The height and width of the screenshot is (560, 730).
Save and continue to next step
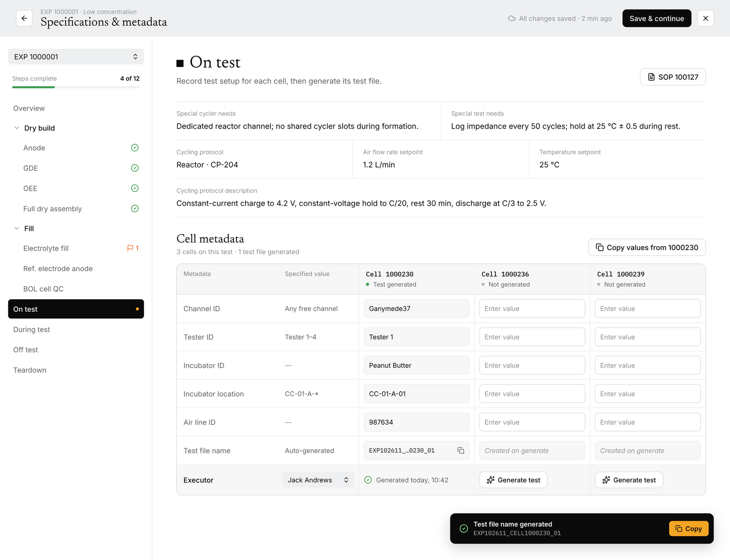pyautogui.click(x=657, y=18)
